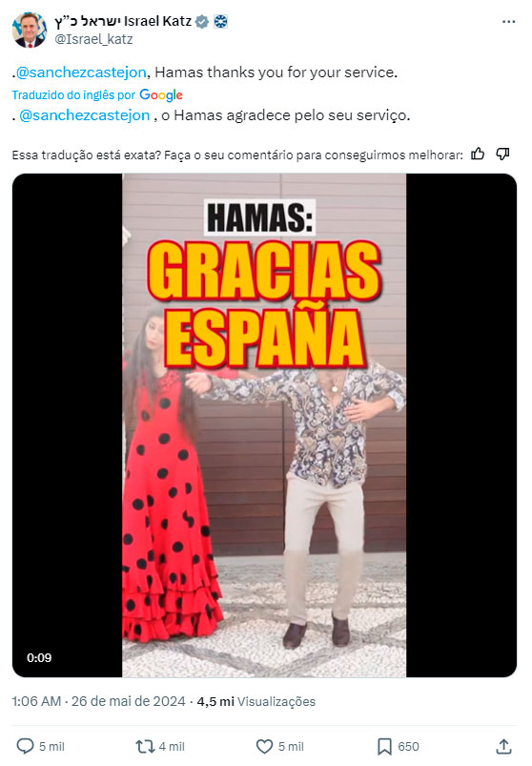Click the thumbs down translation feedback icon
Screen dimensions: 532x766
(x=502, y=155)
